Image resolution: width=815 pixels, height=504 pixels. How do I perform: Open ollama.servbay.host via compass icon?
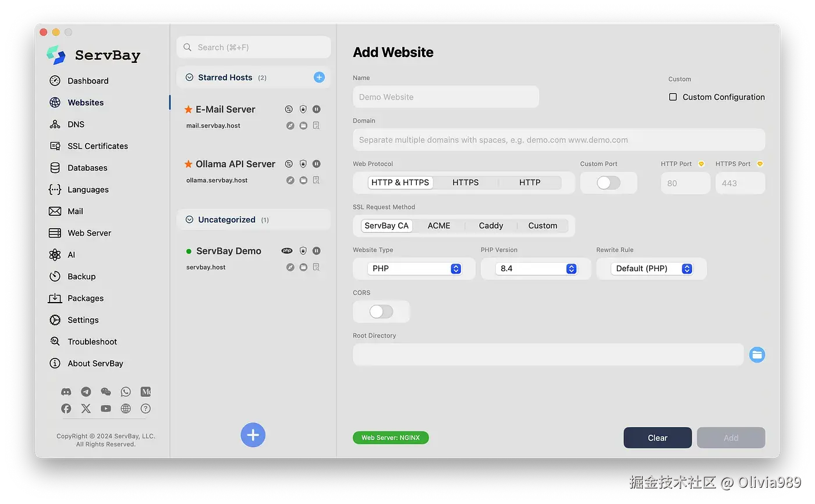[290, 180]
